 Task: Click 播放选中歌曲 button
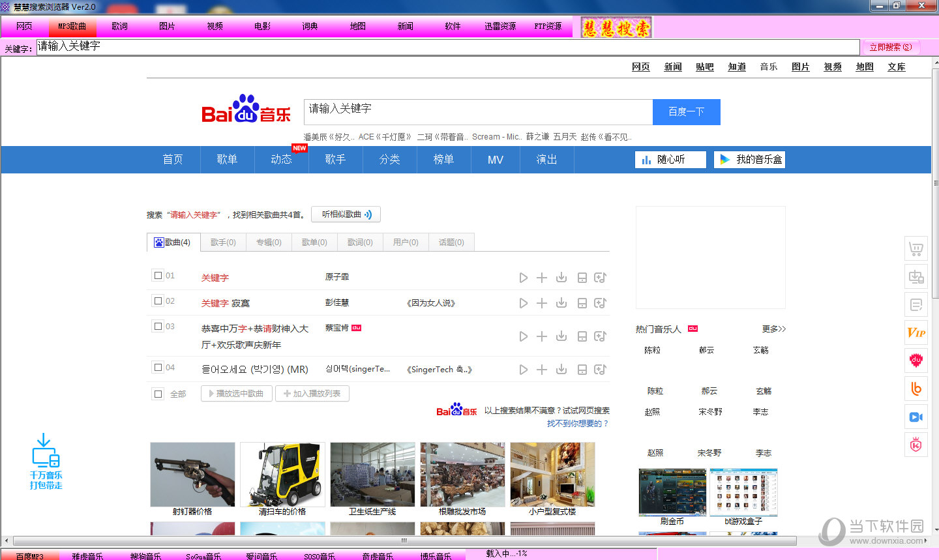click(x=236, y=394)
